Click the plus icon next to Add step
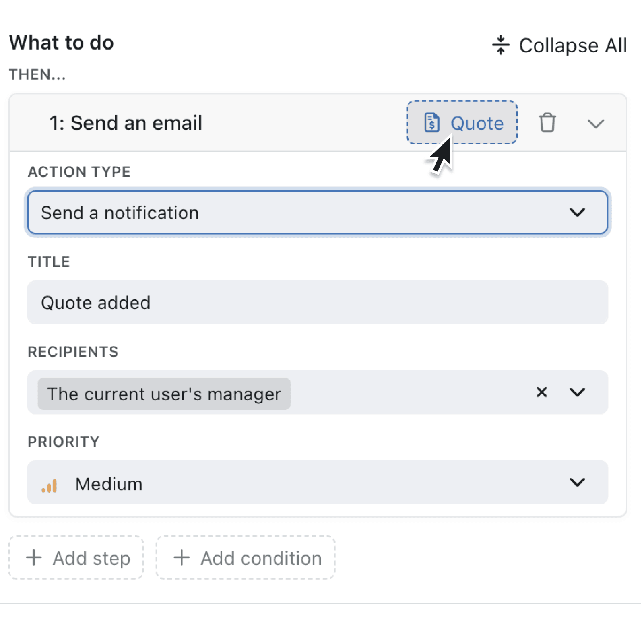Image resolution: width=644 pixels, height=644 pixels. pos(34,558)
